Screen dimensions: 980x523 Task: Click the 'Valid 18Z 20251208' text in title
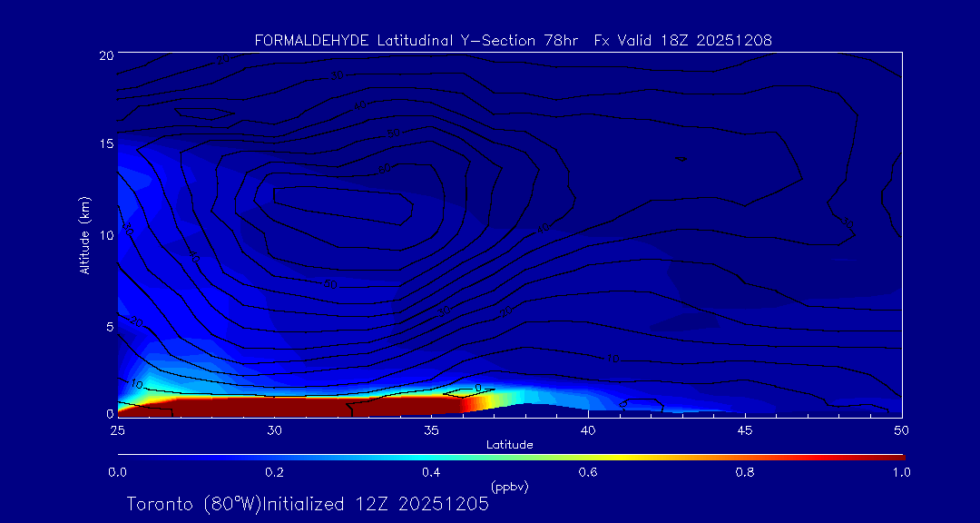[x=698, y=40]
